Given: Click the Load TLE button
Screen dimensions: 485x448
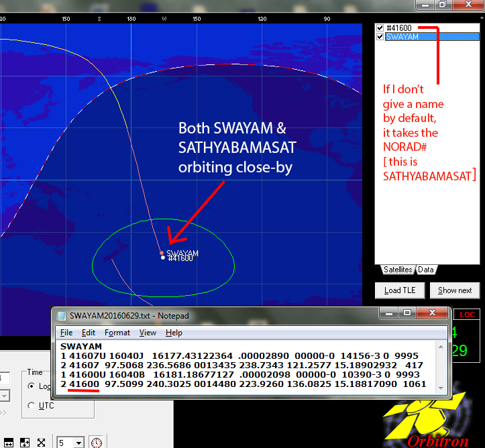Looking at the screenshot, I should 400,290.
